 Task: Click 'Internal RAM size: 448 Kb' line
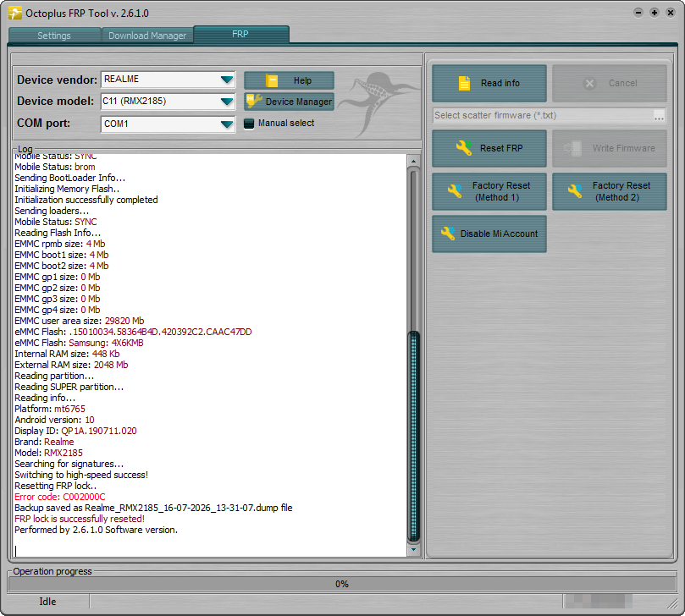click(67, 354)
